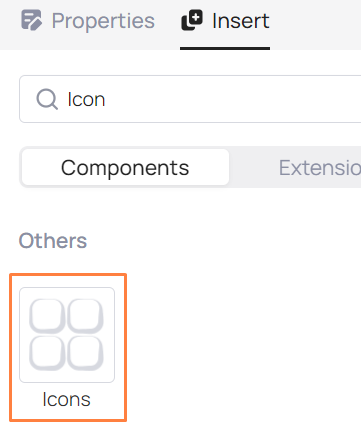Screen dimensions: 361x445
Task: Open the Insert tab
Action: coord(225,21)
